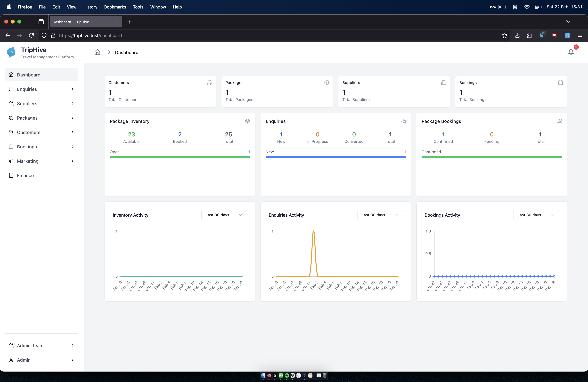This screenshot has width=588, height=382.
Task: Open Bookings Activity Last 30 days dropdown
Action: tap(536, 215)
